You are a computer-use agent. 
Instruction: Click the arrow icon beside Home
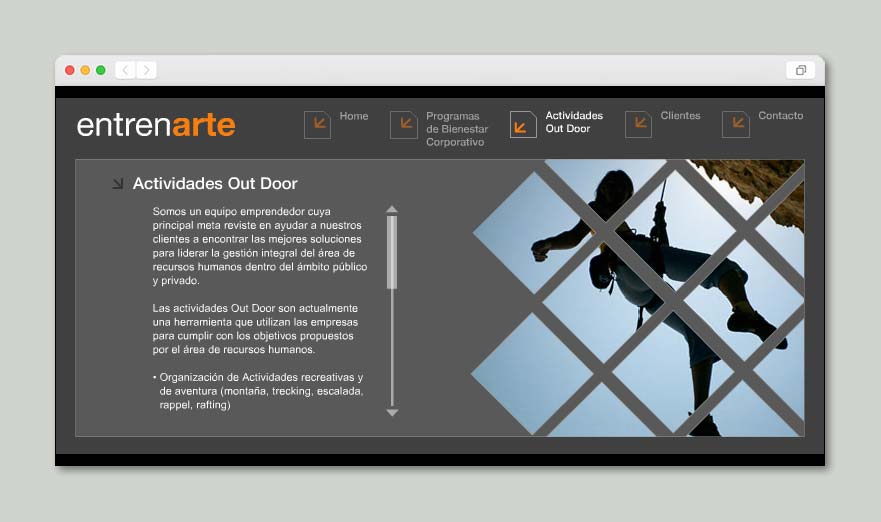click(317, 124)
